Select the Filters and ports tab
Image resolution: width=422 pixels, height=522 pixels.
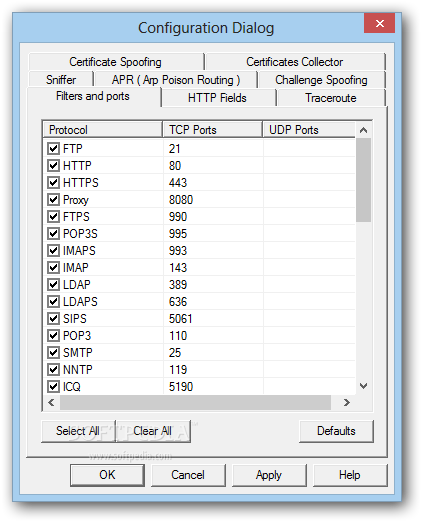(x=93, y=96)
